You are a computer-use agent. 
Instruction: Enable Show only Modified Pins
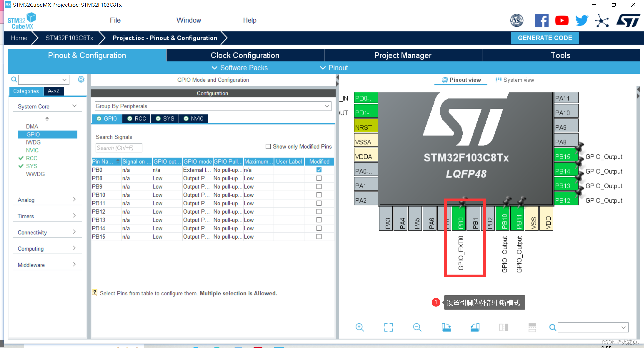coord(268,146)
